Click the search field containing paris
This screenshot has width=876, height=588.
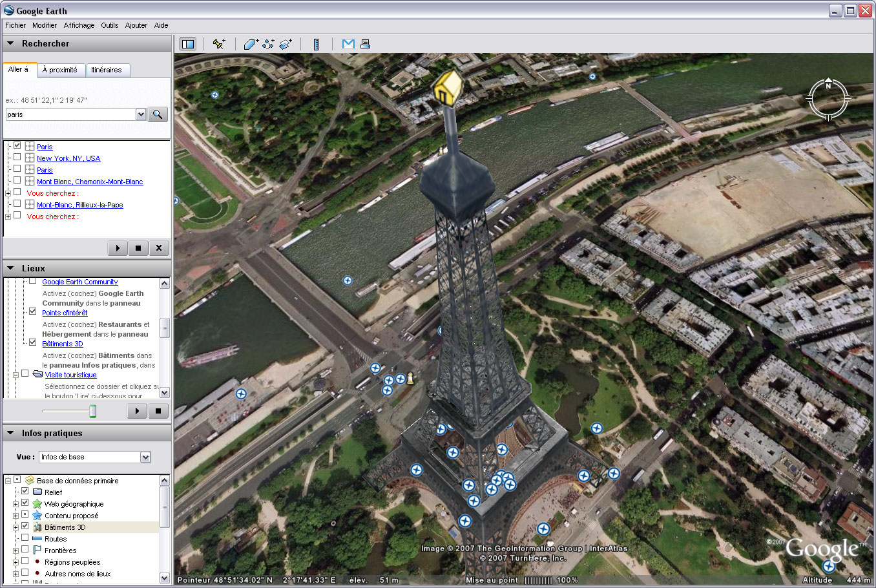coord(70,114)
